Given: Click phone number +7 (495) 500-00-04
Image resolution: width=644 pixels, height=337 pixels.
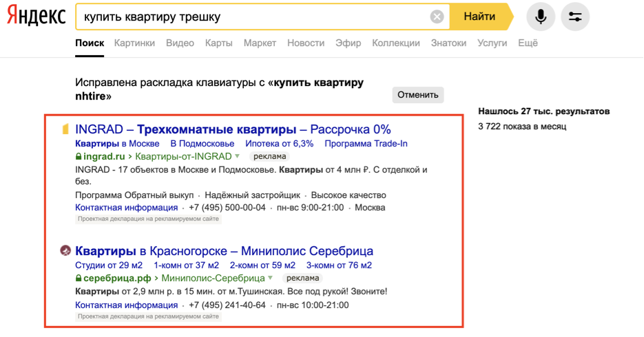Looking at the screenshot, I should click(227, 208).
